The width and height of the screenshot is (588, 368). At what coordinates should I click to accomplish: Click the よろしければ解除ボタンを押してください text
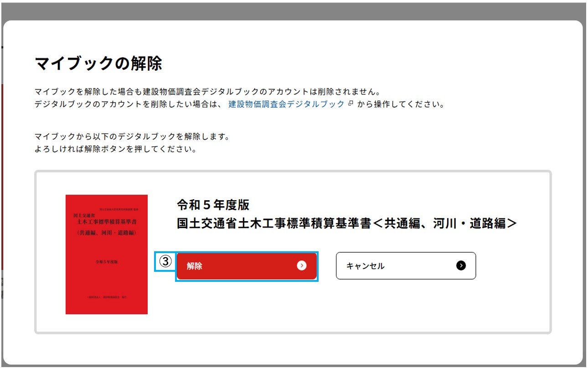tap(115, 149)
